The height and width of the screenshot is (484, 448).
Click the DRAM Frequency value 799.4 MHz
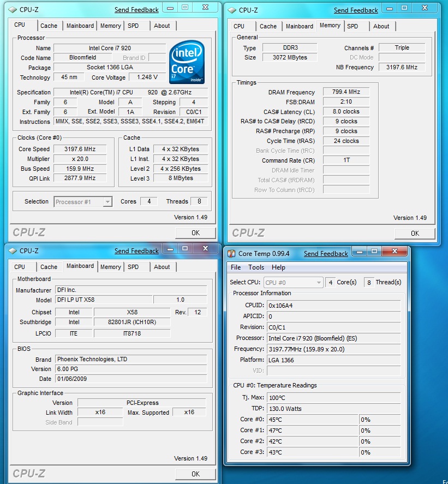(x=346, y=92)
